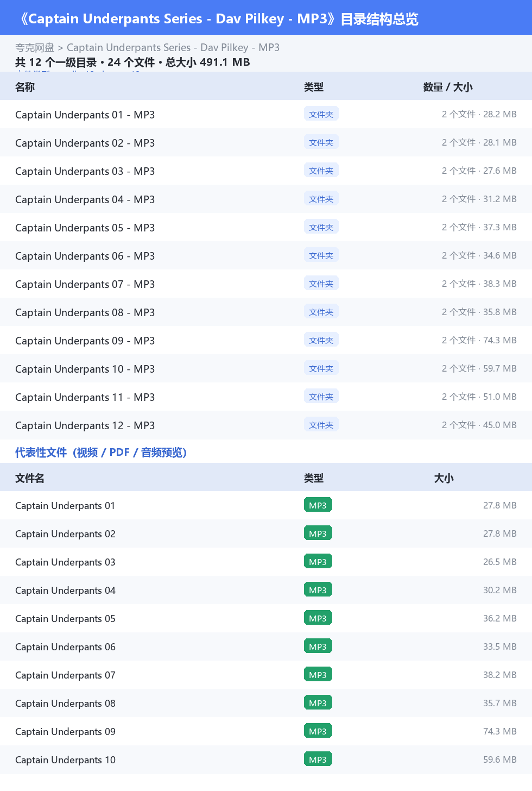The image size is (532, 791).
Task: Select the file named 'Captain Underpants 02'
Action: (x=65, y=534)
